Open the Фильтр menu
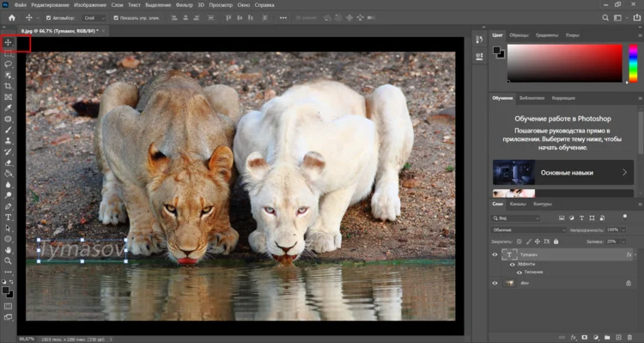The image size is (644, 343). pyautogui.click(x=184, y=5)
